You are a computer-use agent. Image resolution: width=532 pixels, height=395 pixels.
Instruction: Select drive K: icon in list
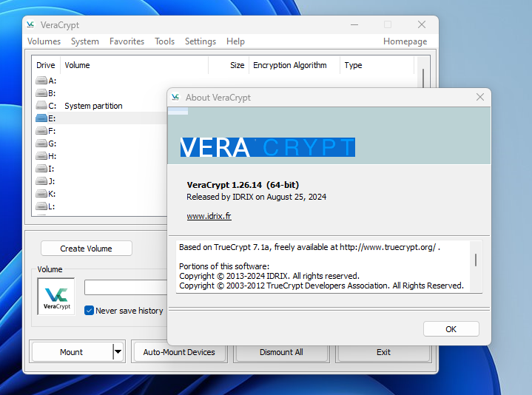click(41, 194)
